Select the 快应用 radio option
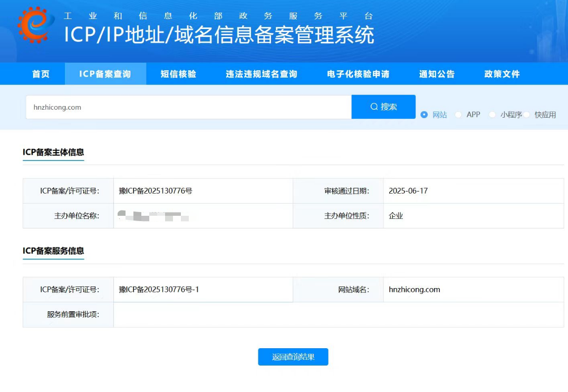 526,115
